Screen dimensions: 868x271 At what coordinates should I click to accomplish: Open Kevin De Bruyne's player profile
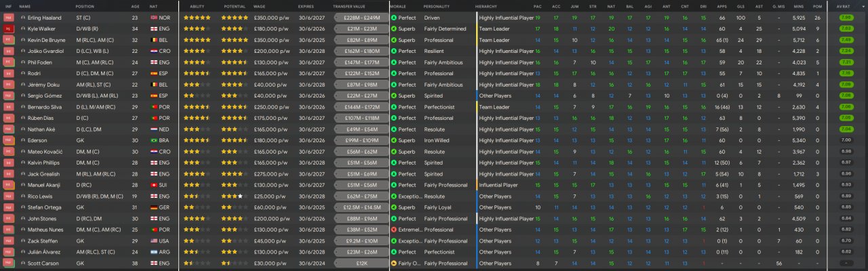point(47,40)
